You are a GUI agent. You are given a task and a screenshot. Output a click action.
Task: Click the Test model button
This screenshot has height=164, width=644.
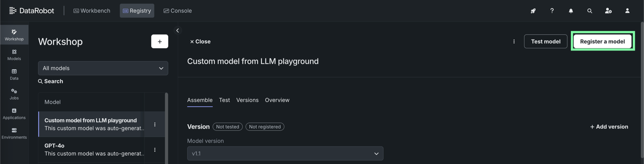545,41
